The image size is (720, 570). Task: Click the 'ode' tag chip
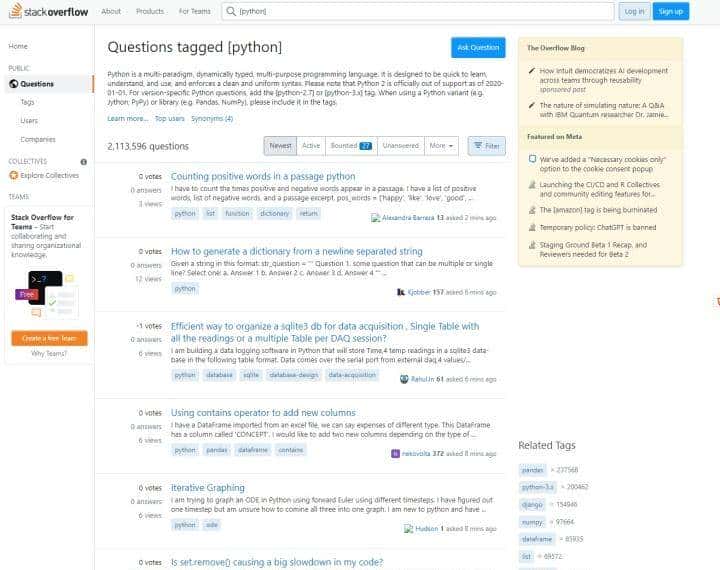(212, 525)
